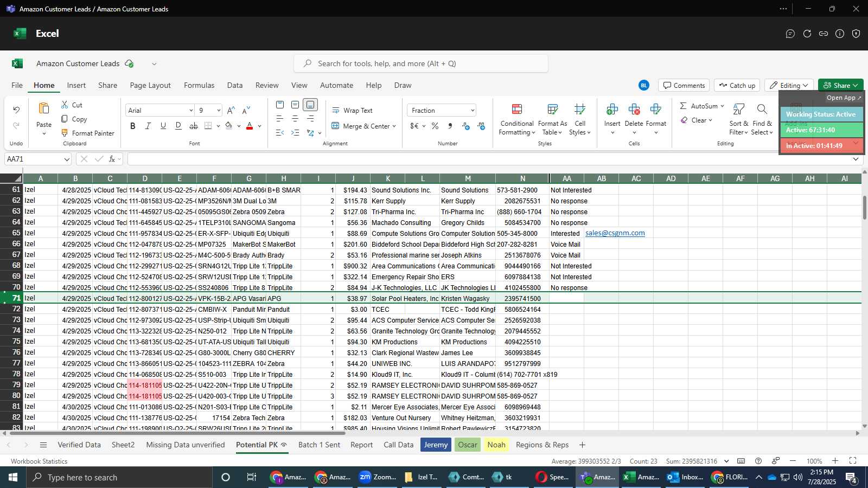
Task: Open Find & Select menu
Action: point(762,120)
